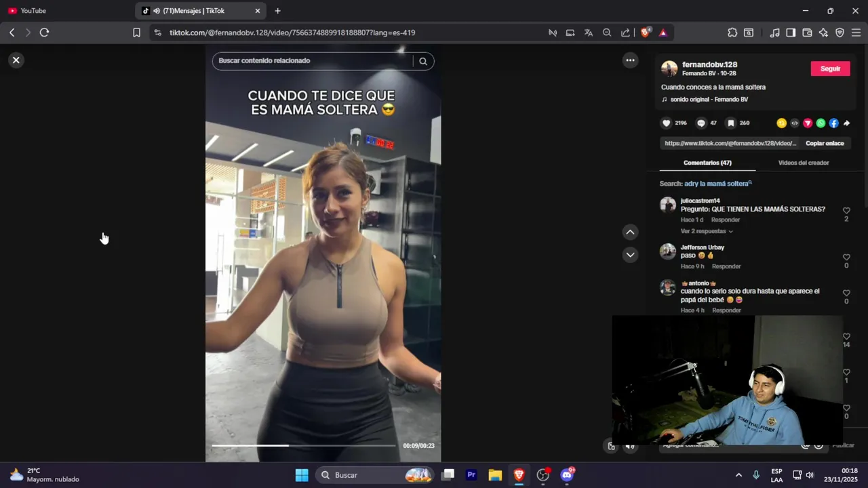Open Discord from the taskbar
Screen dimensions: 868x488
click(x=567, y=475)
